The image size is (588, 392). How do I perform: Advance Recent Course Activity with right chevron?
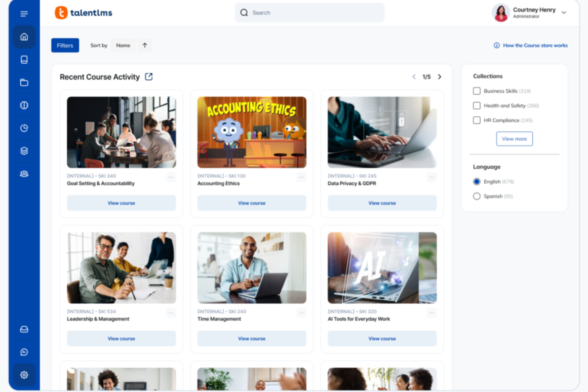[439, 77]
